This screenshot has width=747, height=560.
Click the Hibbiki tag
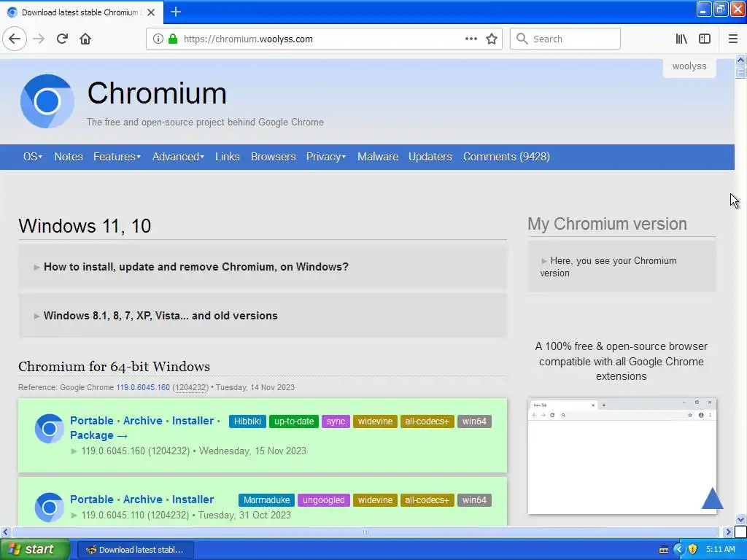point(248,421)
